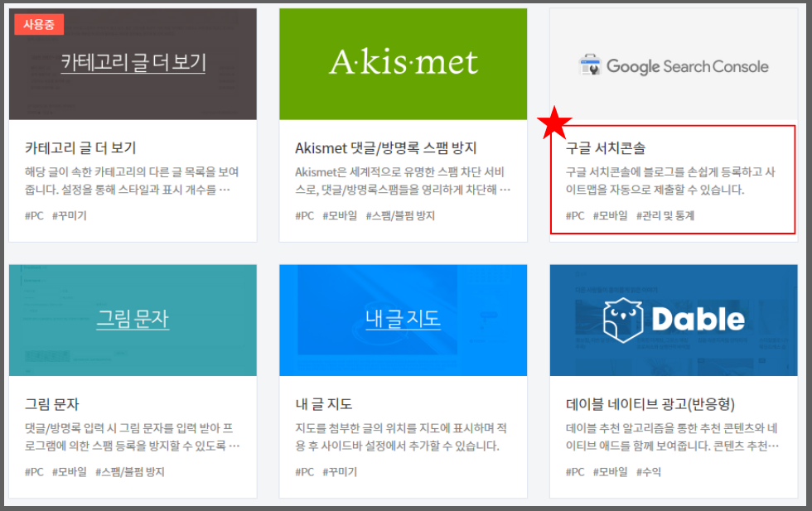Image resolution: width=812 pixels, height=511 pixels.
Task: Select the 데이블 네이티브 광고(반응형) title
Action: click(x=650, y=404)
